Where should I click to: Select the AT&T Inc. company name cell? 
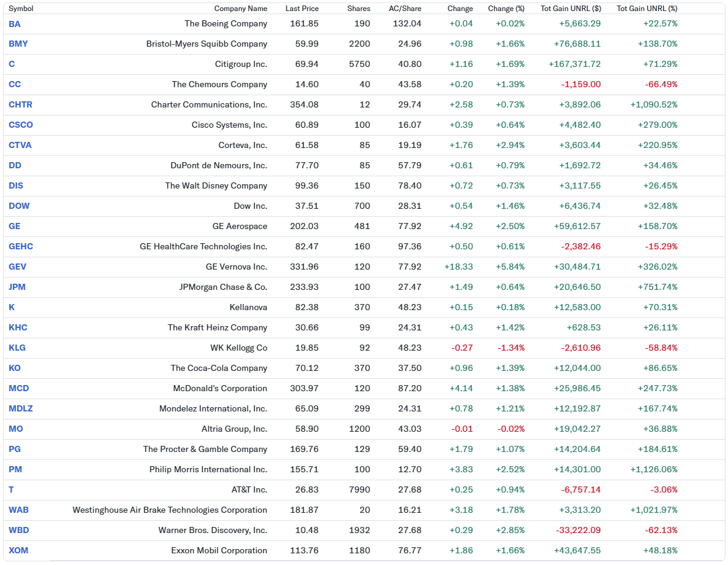249,490
